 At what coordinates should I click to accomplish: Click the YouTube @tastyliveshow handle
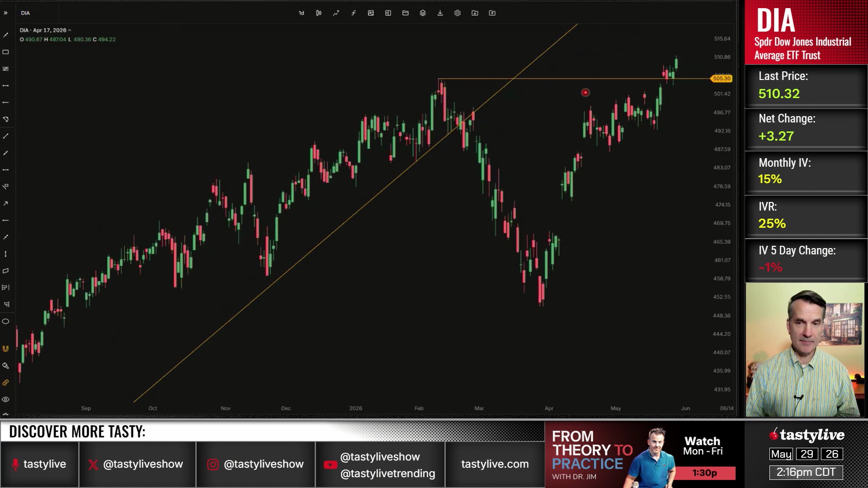(x=380, y=457)
